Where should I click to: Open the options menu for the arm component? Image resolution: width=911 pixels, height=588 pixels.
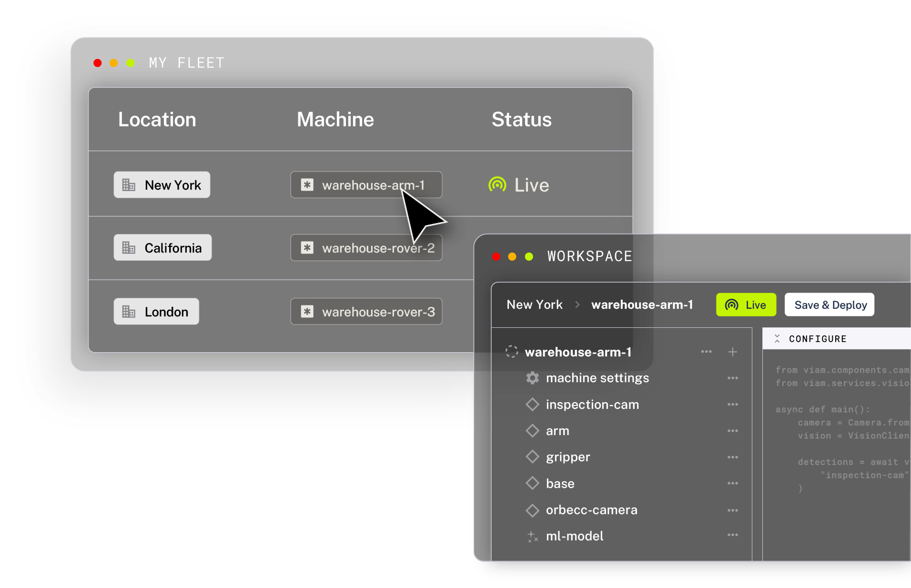pos(733,430)
